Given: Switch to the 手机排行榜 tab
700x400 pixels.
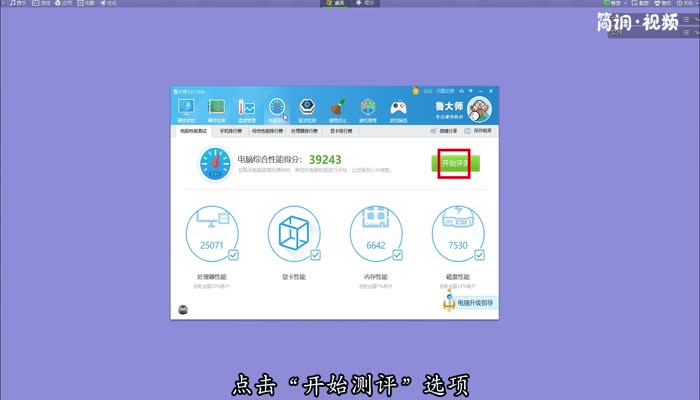Looking at the screenshot, I should click(231, 131).
